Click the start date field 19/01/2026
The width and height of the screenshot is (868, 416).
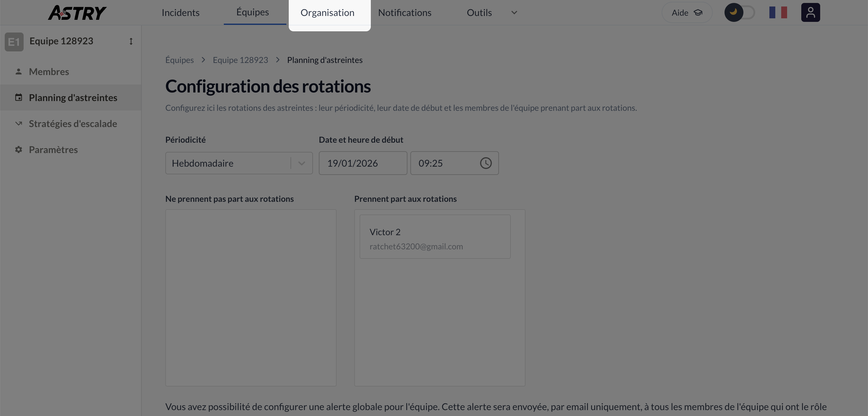[363, 163]
